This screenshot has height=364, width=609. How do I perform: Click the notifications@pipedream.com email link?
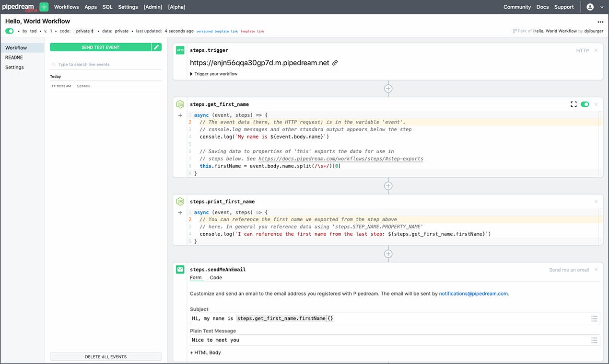pos(473,294)
